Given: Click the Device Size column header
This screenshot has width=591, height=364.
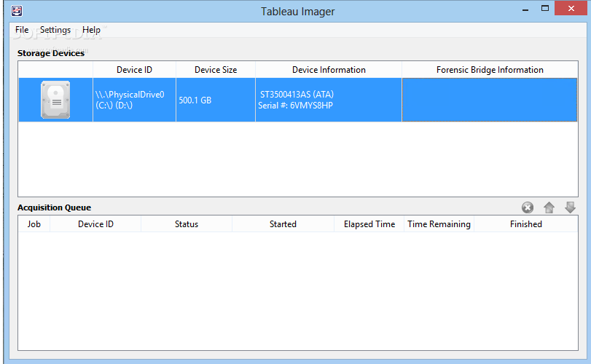Looking at the screenshot, I should [x=216, y=70].
